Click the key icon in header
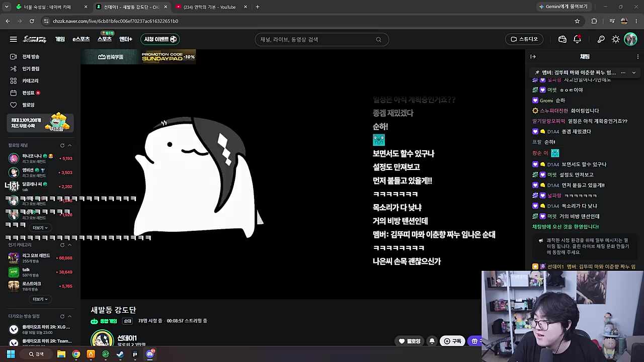 [601, 39]
